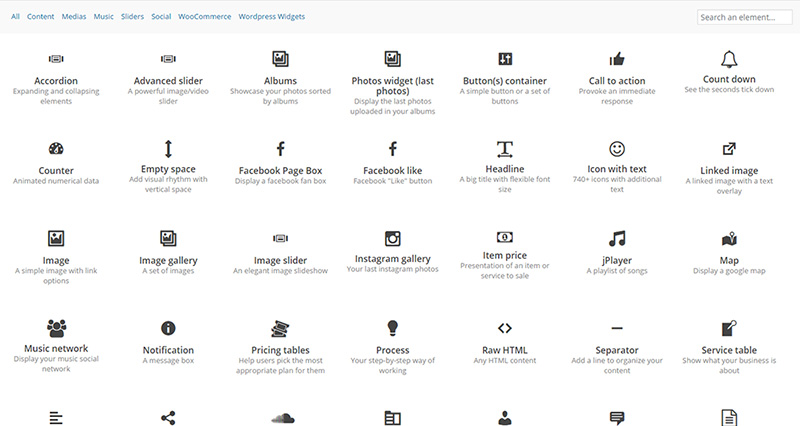The height and width of the screenshot is (426, 800).
Task: Click the Notification info icon
Action: point(168,328)
